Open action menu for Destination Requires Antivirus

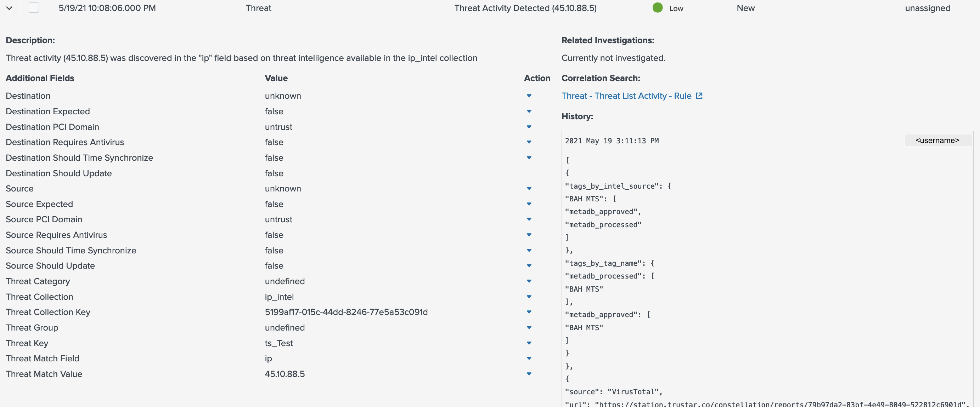pos(529,142)
